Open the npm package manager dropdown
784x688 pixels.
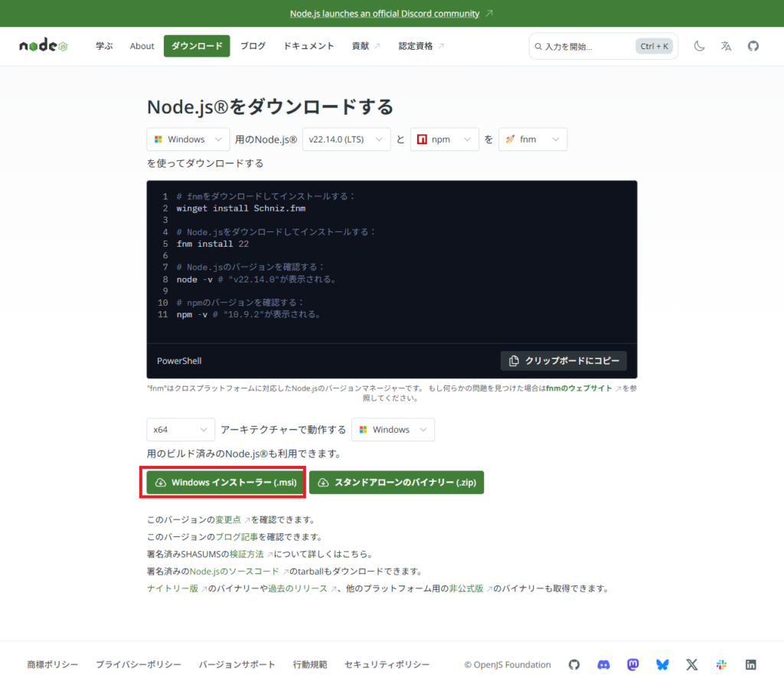point(445,139)
